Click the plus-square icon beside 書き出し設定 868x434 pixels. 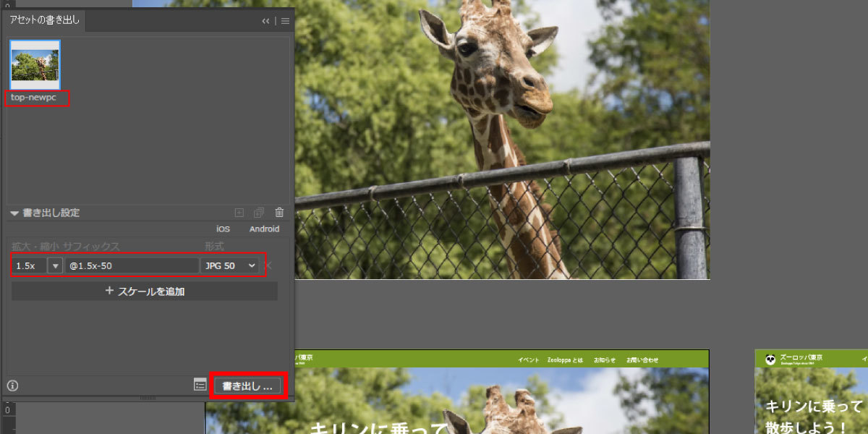[x=239, y=213]
